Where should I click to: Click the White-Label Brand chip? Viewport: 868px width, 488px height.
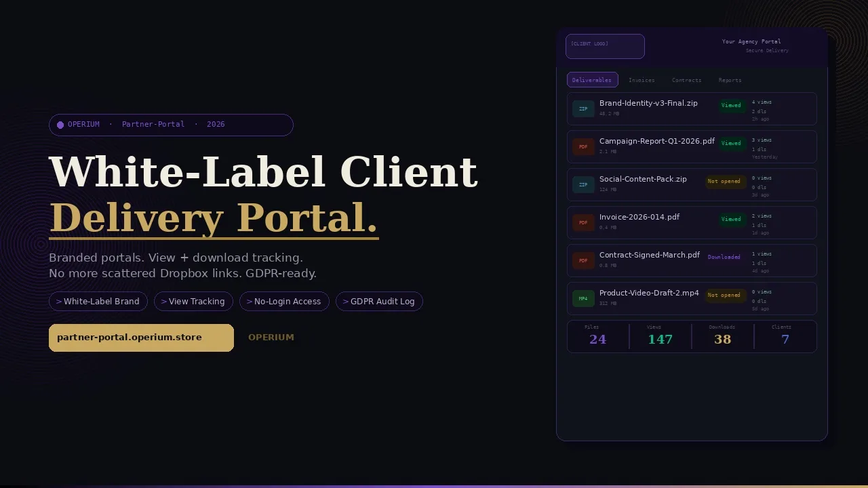click(98, 302)
